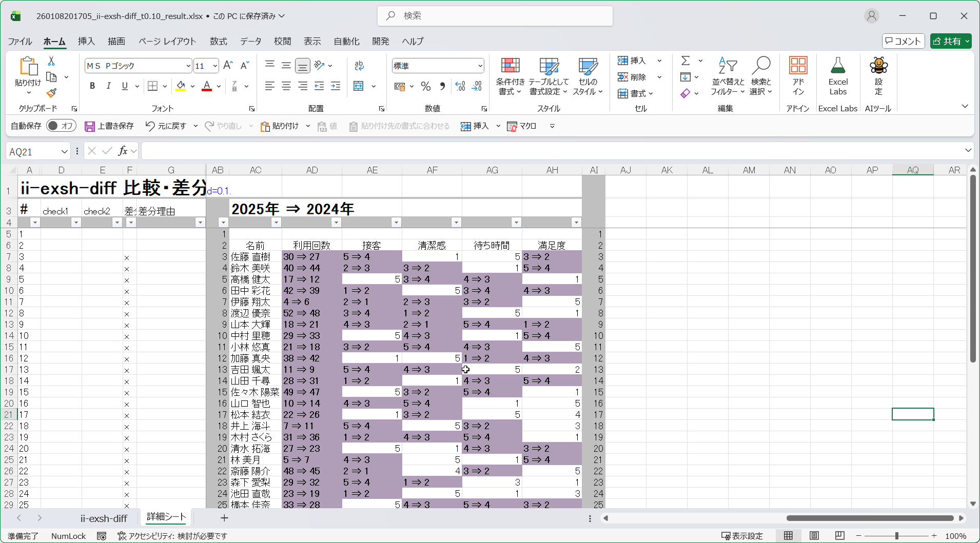Align text to the left
Viewport: 980px width, 543px height.
[270, 86]
